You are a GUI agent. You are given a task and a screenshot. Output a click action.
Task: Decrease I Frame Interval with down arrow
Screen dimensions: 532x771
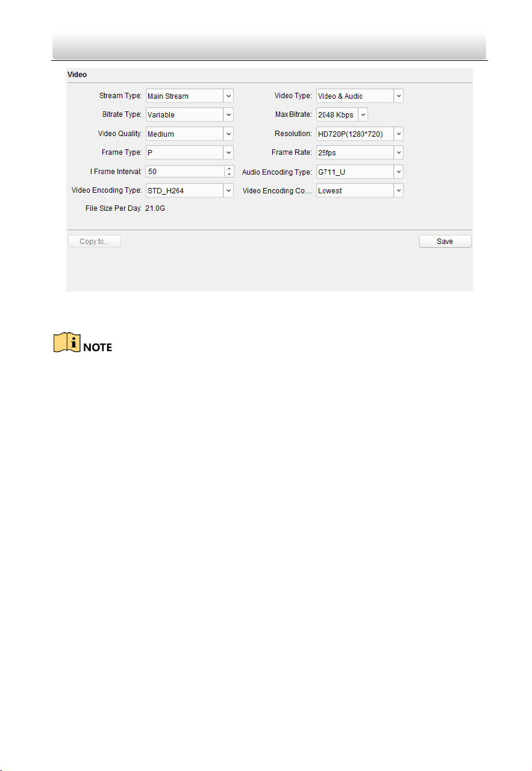pyautogui.click(x=229, y=175)
